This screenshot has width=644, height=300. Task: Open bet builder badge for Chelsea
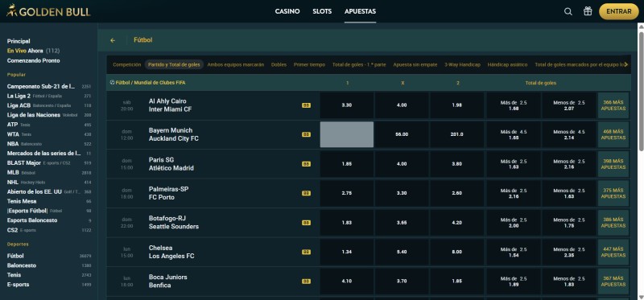tap(306, 252)
